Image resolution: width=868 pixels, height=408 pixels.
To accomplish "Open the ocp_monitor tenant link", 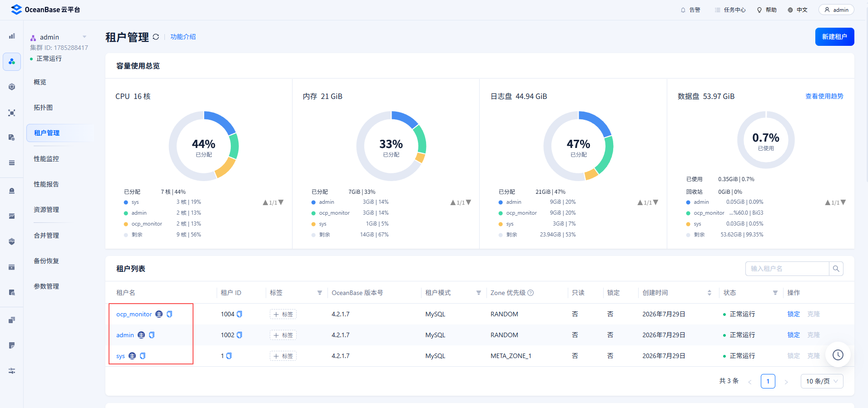I will click(x=134, y=314).
